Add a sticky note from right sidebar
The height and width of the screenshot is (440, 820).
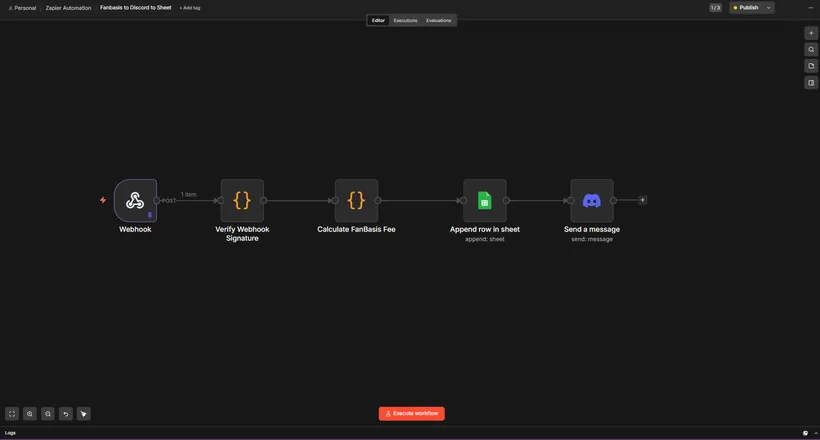(x=811, y=66)
